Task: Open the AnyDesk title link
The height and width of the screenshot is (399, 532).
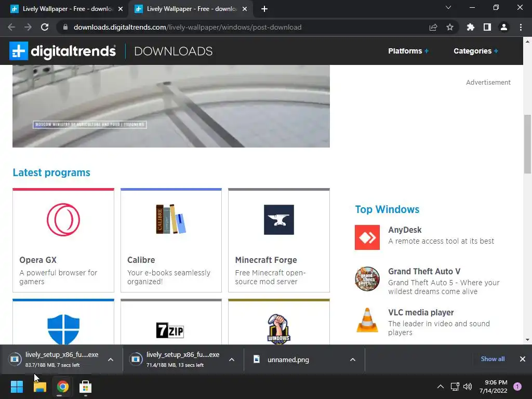Action: [405, 230]
